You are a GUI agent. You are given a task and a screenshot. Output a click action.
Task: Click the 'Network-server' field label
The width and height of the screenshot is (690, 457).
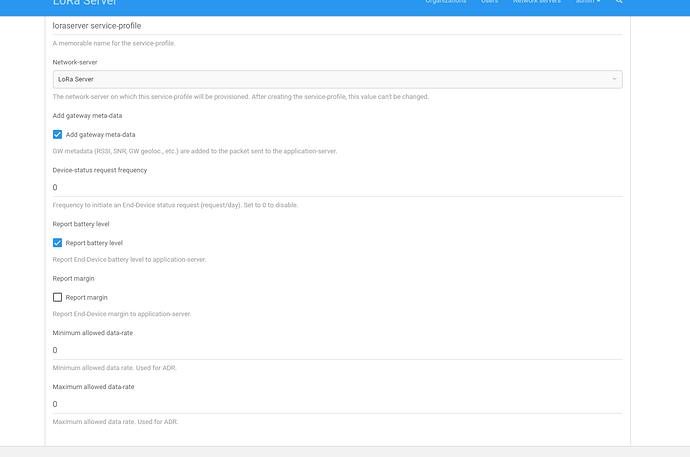click(x=75, y=62)
